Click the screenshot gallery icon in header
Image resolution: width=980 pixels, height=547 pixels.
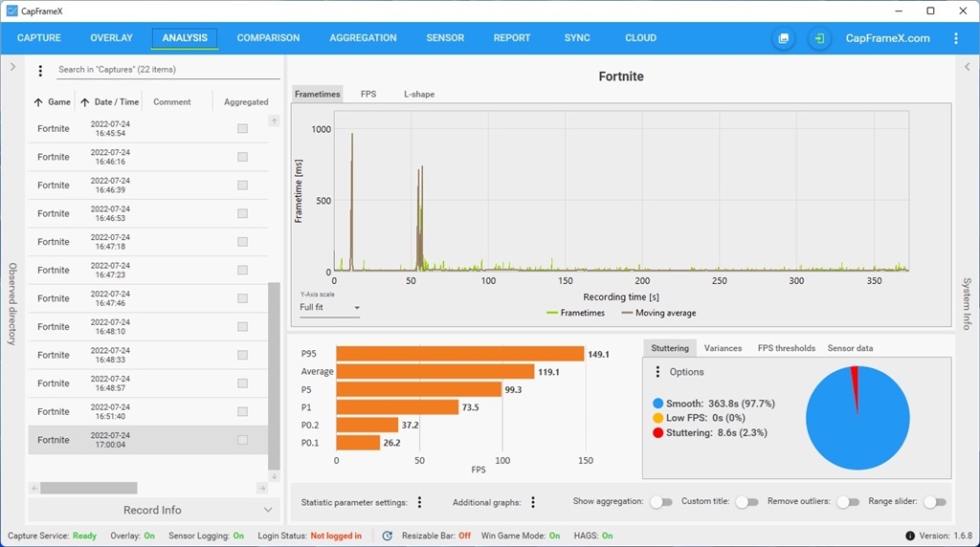(x=784, y=38)
